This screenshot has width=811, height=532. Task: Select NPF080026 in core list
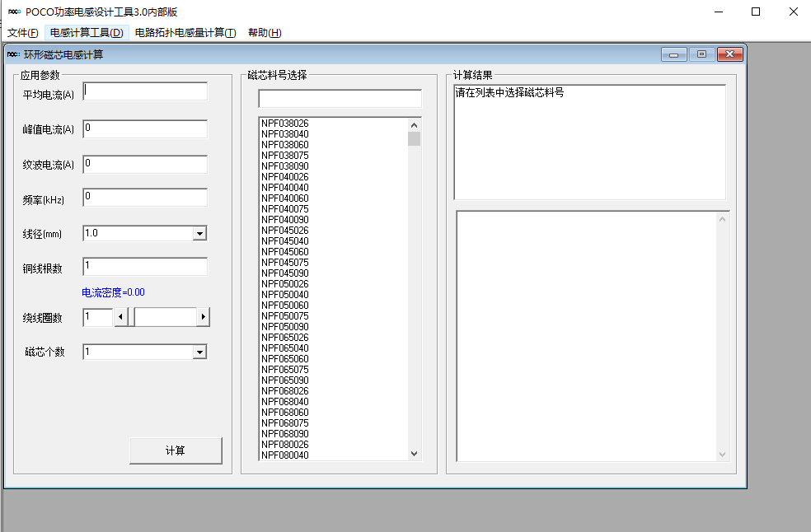point(334,444)
